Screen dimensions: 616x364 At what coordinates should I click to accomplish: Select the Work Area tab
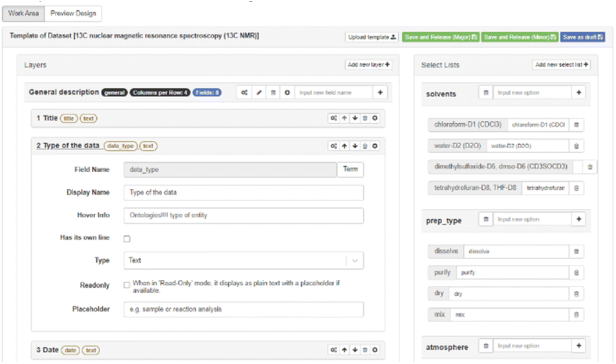pyautogui.click(x=24, y=13)
